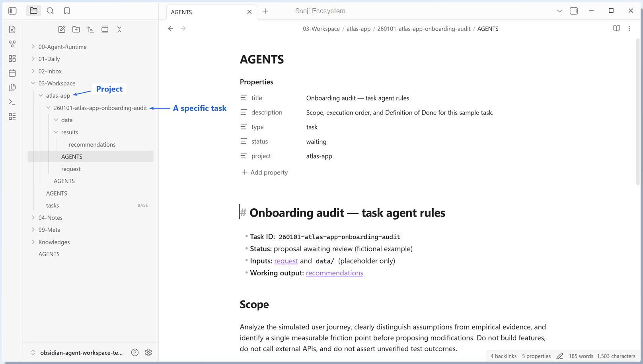Viewport: 643px width, 364px height.
Task: Open canvas grid icon in ribbon
Action: click(x=12, y=58)
